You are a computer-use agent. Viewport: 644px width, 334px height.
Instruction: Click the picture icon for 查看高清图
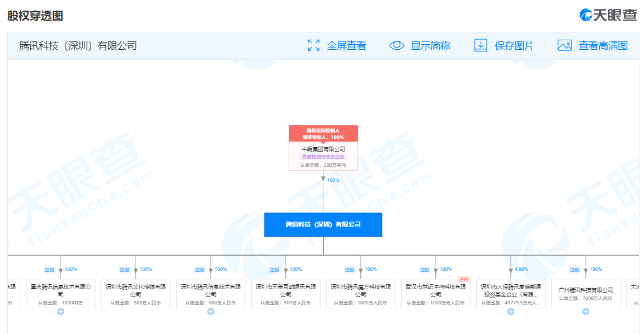565,46
